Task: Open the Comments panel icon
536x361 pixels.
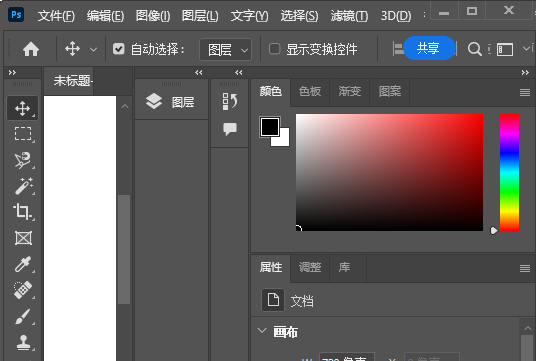Action: tap(230, 129)
